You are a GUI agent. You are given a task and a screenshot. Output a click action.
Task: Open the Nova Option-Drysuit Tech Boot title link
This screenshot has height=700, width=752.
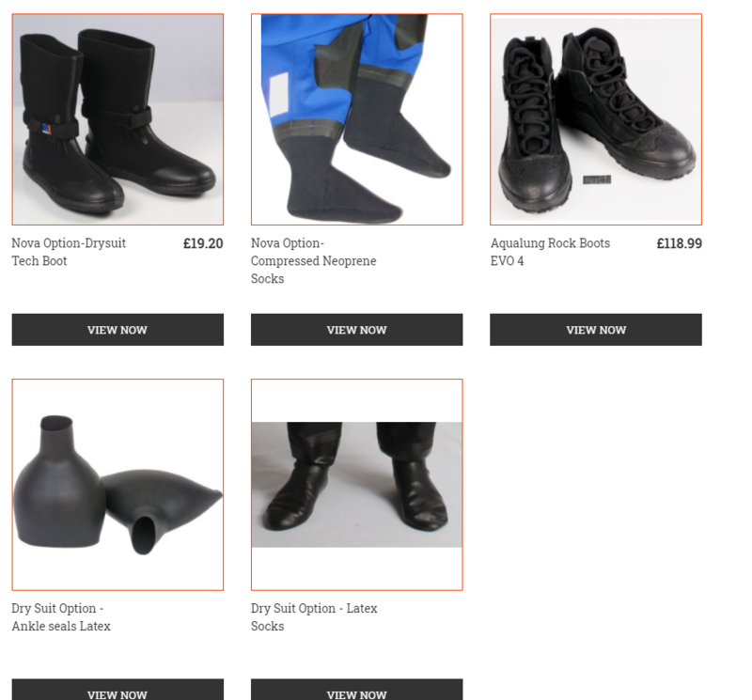tap(69, 252)
